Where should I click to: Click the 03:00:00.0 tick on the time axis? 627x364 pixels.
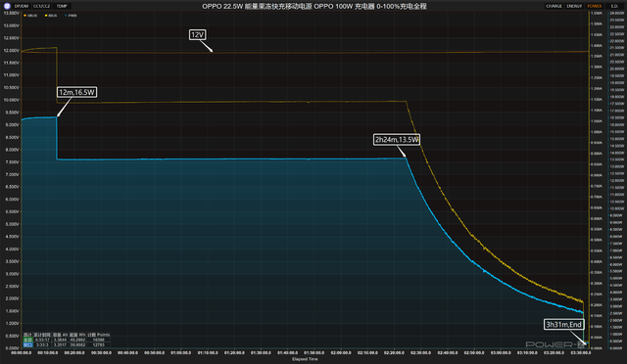(501, 353)
